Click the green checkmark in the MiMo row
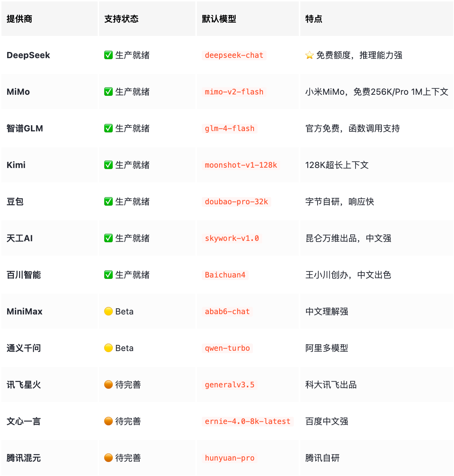Viewport: 454px width, 476px height. coord(108,92)
